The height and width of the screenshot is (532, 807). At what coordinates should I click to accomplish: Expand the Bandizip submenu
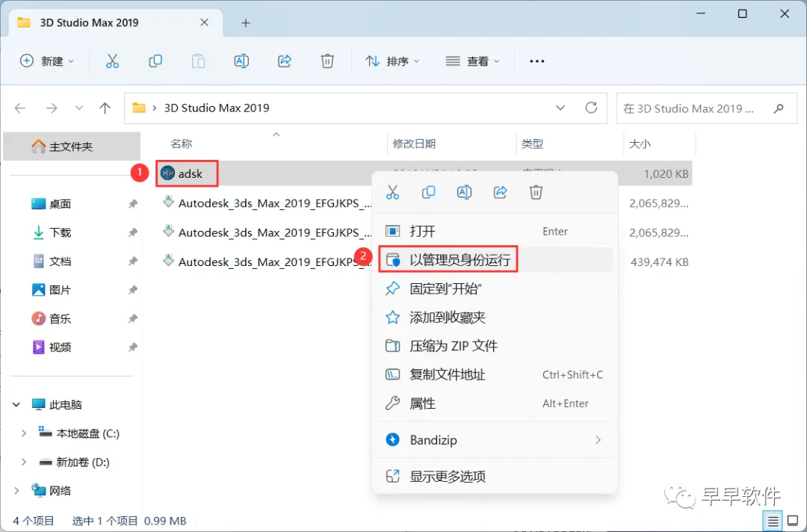pyautogui.click(x=598, y=440)
